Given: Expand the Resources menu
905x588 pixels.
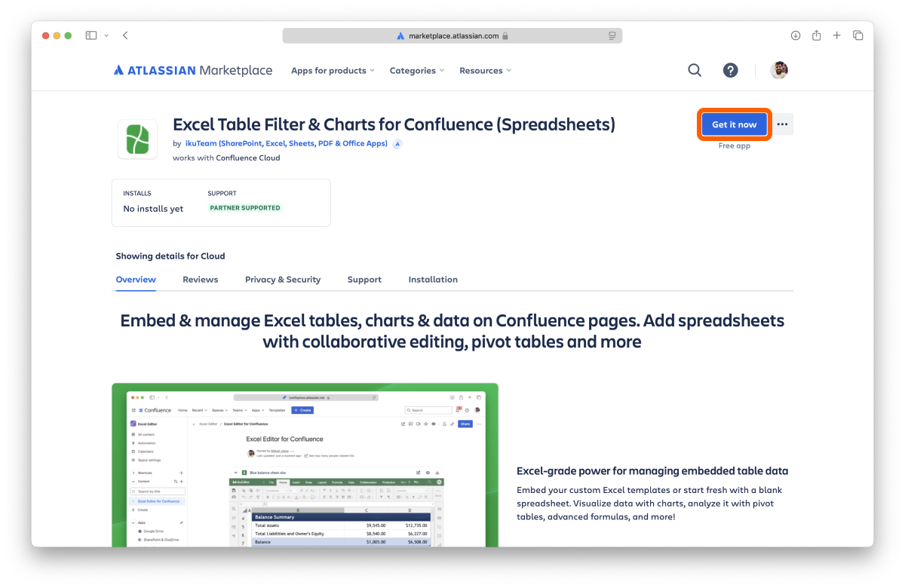Looking at the screenshot, I should (x=486, y=70).
